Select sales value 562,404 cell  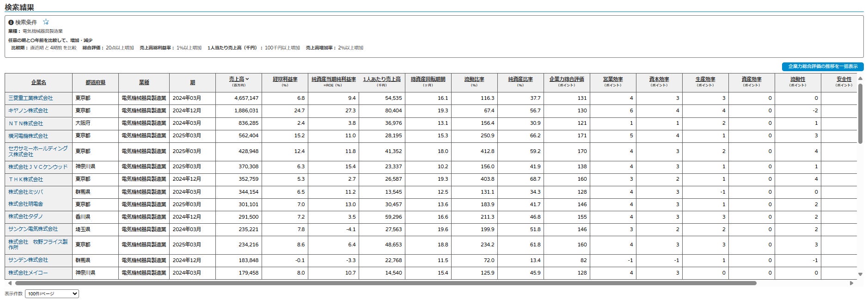click(x=238, y=135)
